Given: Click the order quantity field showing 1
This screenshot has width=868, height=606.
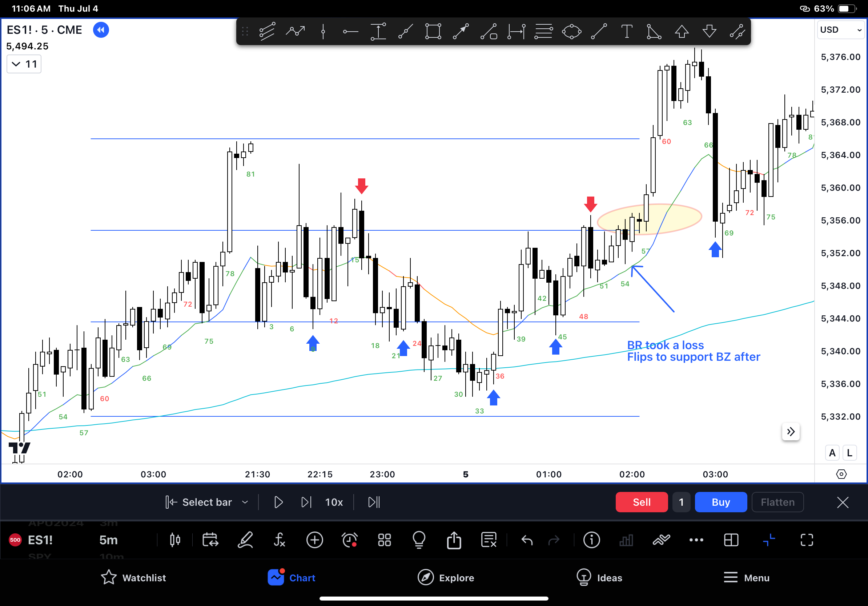Looking at the screenshot, I should point(681,502).
